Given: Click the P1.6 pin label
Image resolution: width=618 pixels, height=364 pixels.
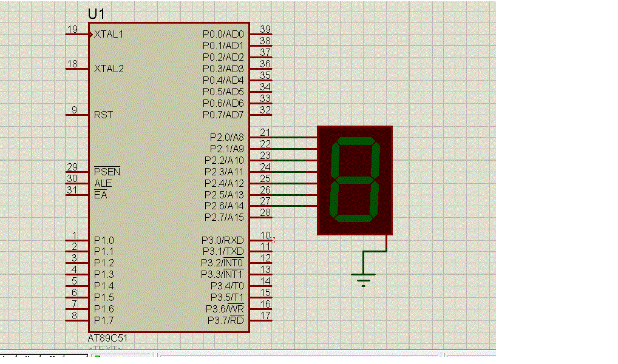Looking at the screenshot, I should point(104,309).
